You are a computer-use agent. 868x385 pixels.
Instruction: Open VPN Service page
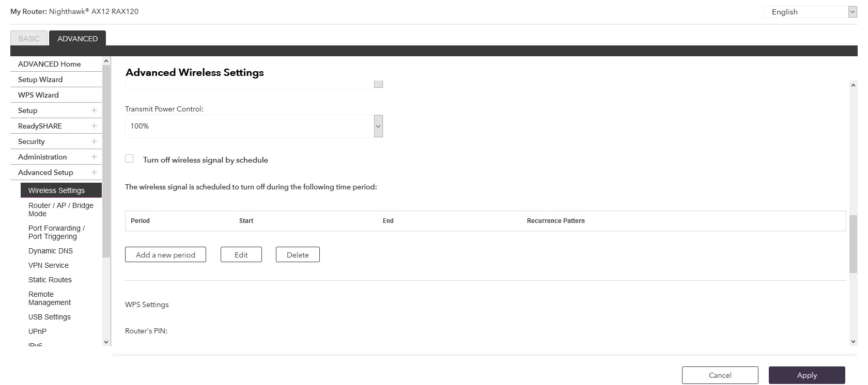49,265
